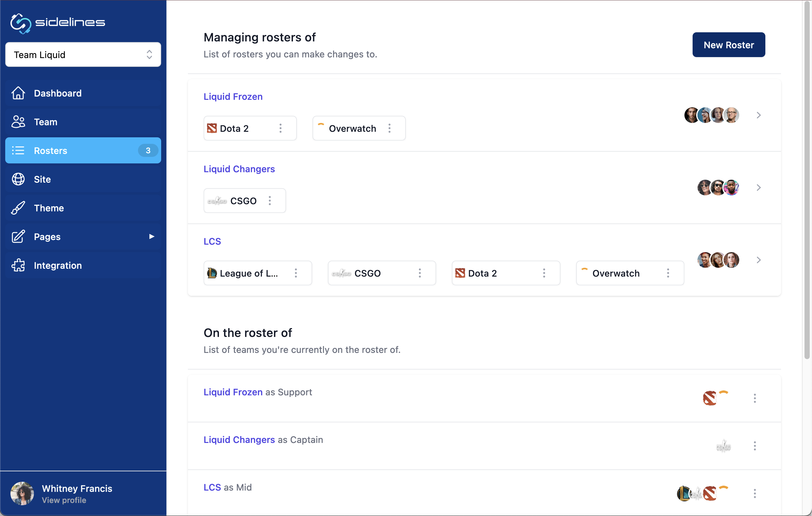Click the Team people icon

point(18,122)
